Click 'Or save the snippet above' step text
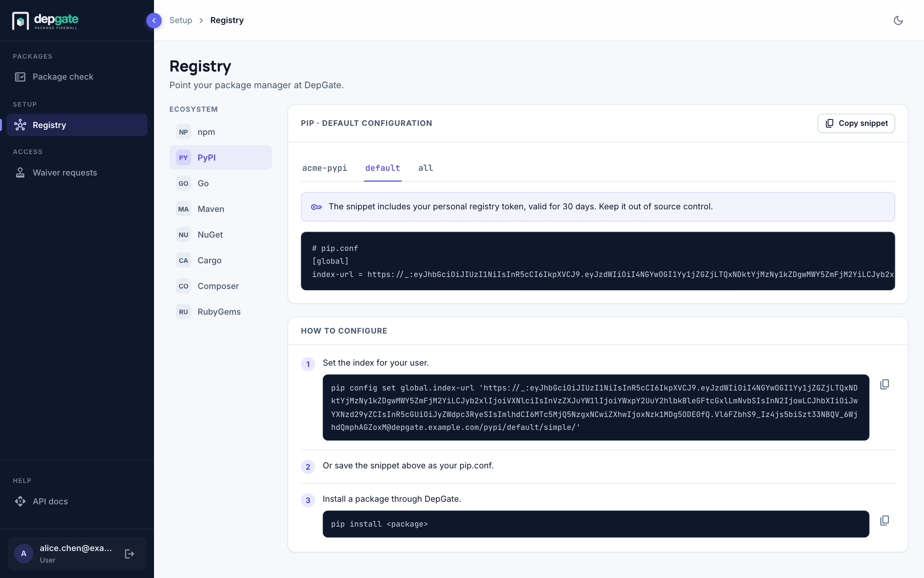The width and height of the screenshot is (924, 578). pos(408,465)
